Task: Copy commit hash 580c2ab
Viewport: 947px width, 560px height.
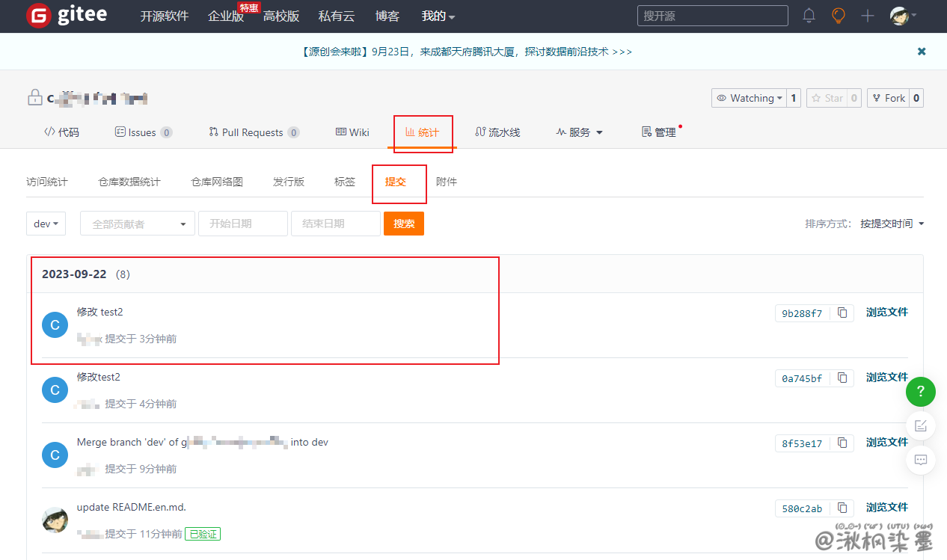Action: [x=842, y=508]
